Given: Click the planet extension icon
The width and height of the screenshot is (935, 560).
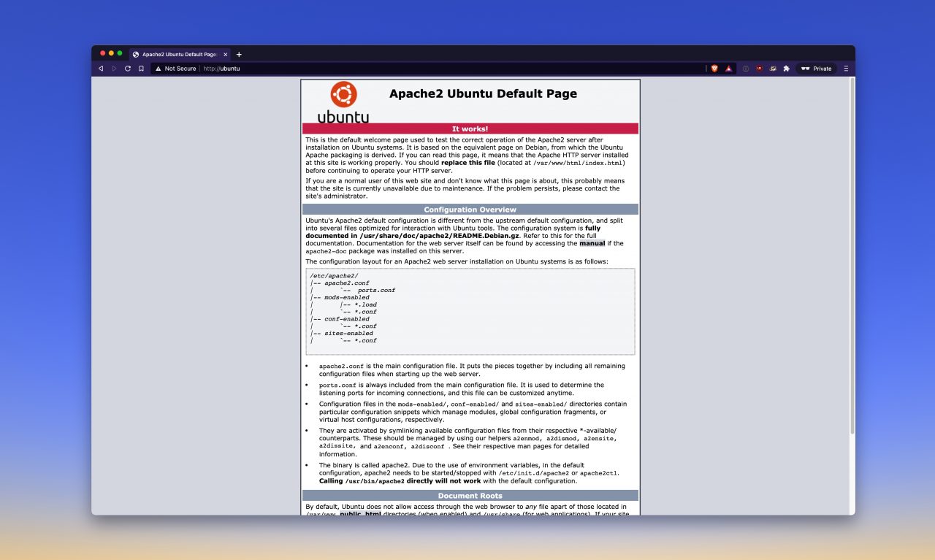Looking at the screenshot, I should tap(773, 69).
